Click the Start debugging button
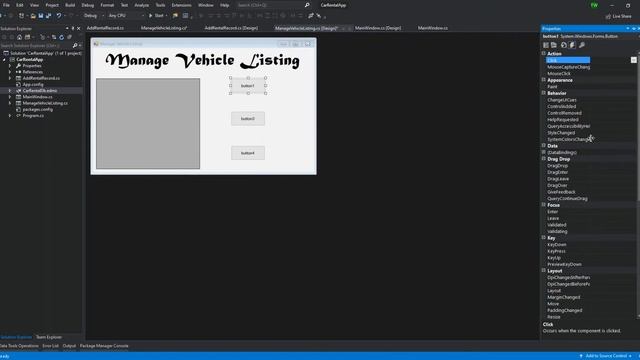 pyautogui.click(x=156, y=16)
